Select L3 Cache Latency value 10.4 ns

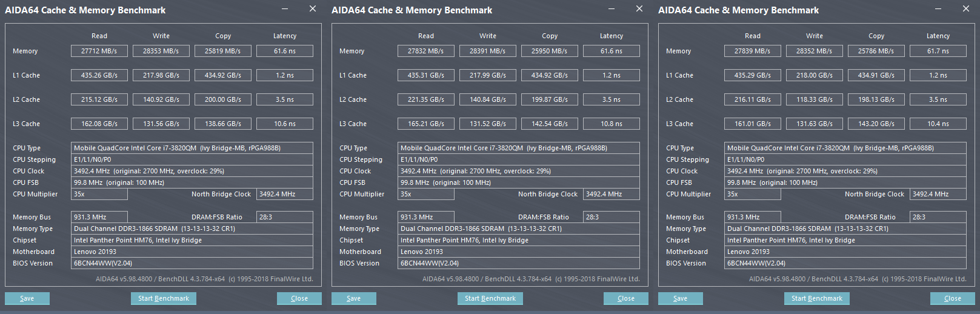tap(938, 124)
